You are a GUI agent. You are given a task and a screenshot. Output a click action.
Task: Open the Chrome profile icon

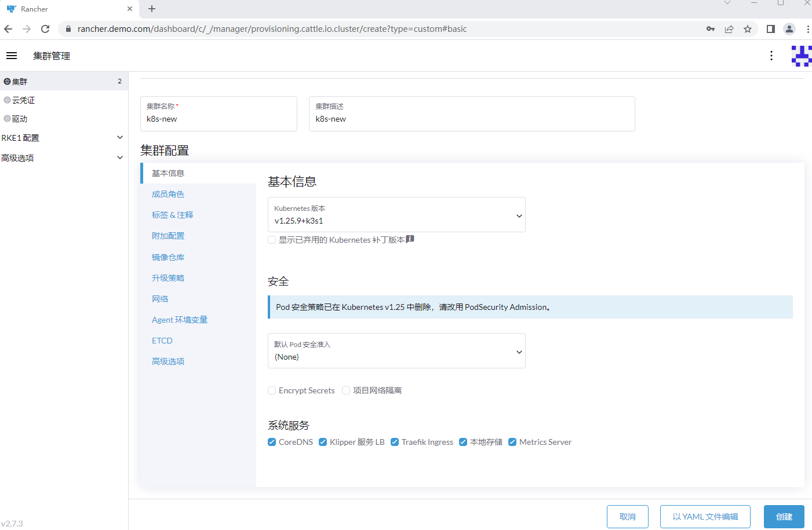coord(789,29)
